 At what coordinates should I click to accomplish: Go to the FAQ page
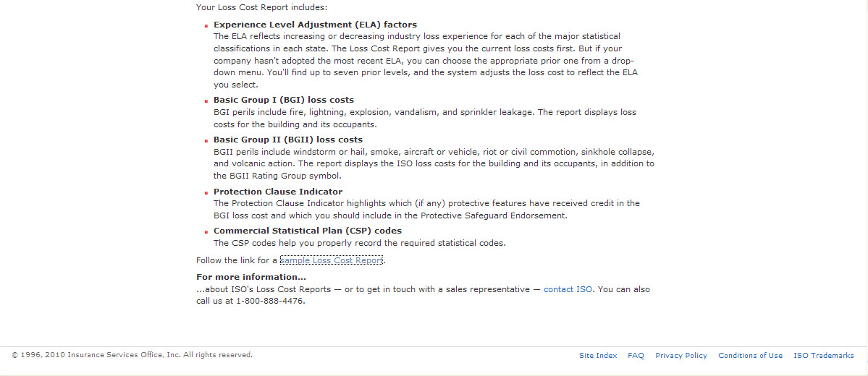pos(636,356)
